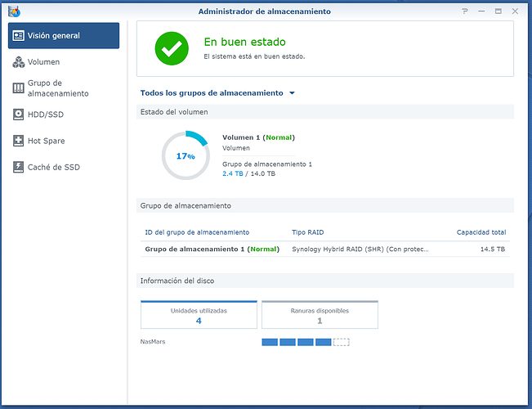Screen dimensions: 532x409
Task: Click the Caché de SSD icon
Action: click(18, 167)
